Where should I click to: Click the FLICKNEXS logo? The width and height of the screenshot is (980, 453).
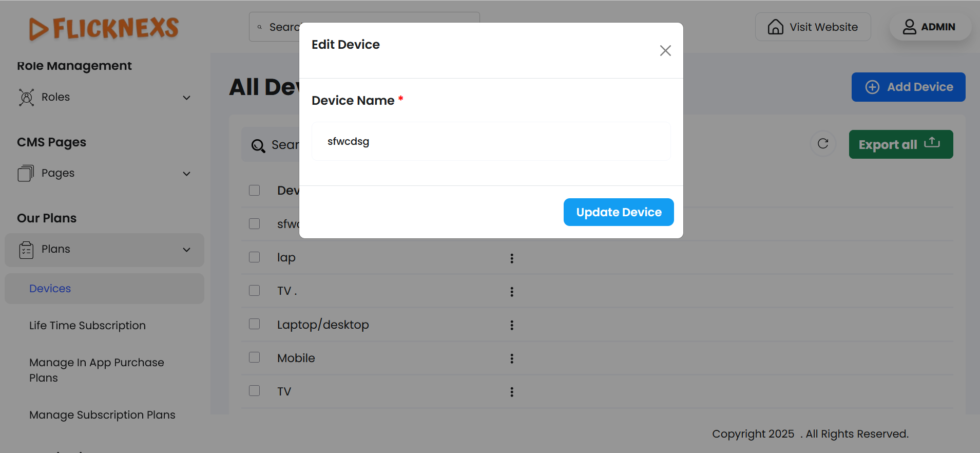pyautogui.click(x=104, y=28)
